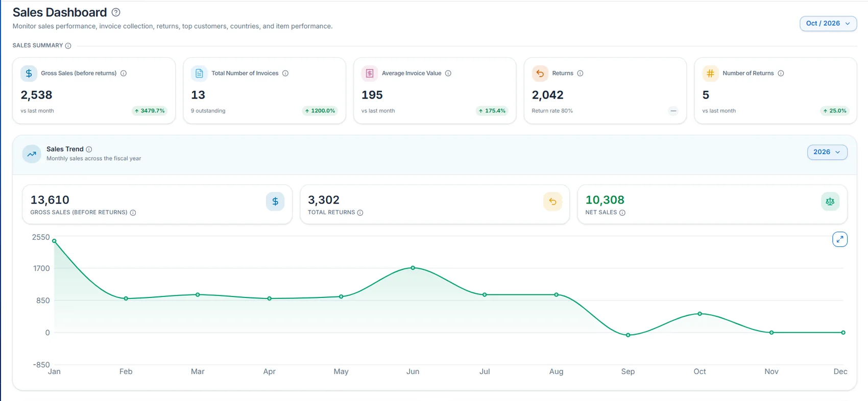Click the Monthly sales across the fiscal year subtitle

tap(94, 159)
